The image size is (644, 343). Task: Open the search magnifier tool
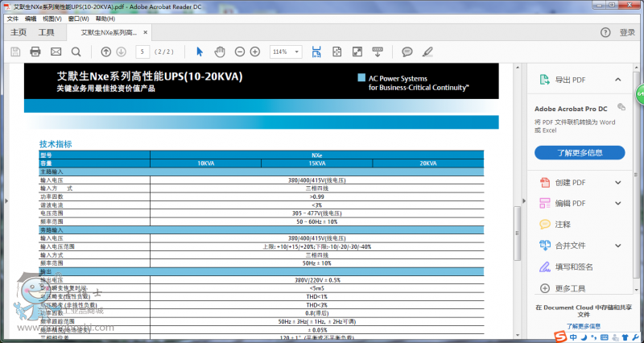(76, 52)
